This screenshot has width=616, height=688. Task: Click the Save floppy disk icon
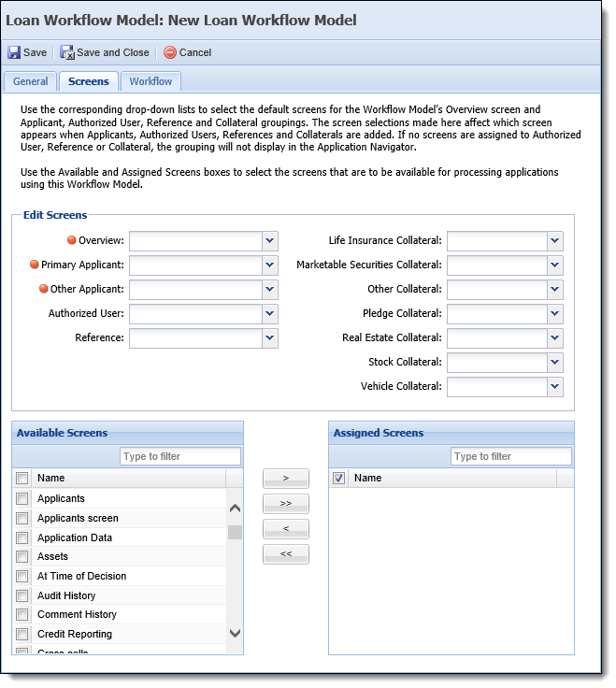click(x=14, y=52)
